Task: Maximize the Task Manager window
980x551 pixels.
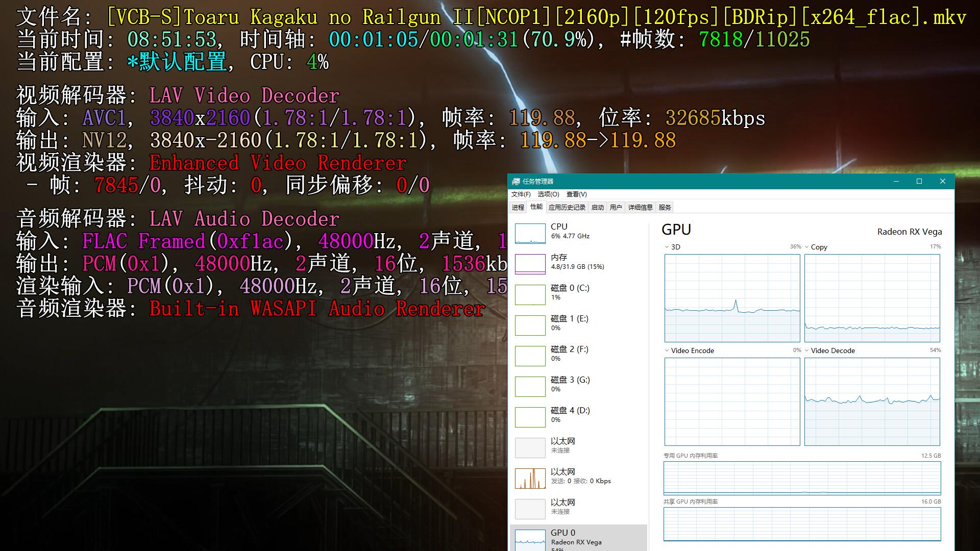Action: click(x=919, y=182)
